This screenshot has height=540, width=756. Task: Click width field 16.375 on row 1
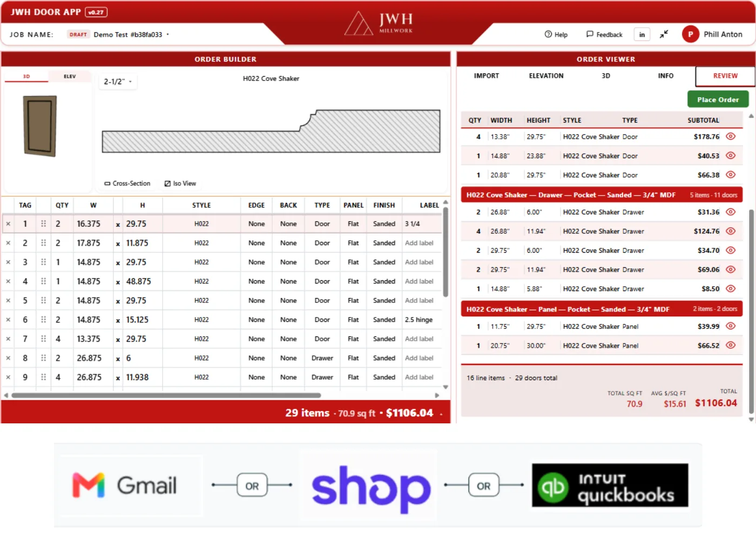92,224
